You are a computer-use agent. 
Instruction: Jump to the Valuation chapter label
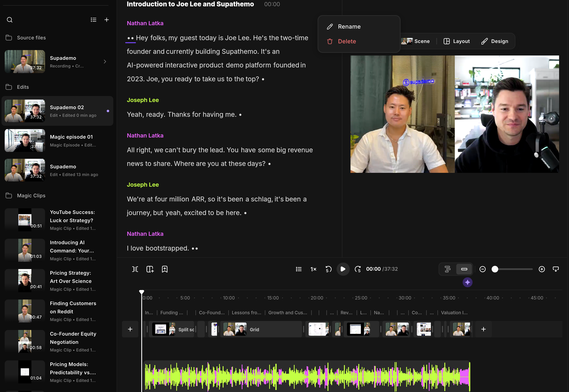pos(454,313)
